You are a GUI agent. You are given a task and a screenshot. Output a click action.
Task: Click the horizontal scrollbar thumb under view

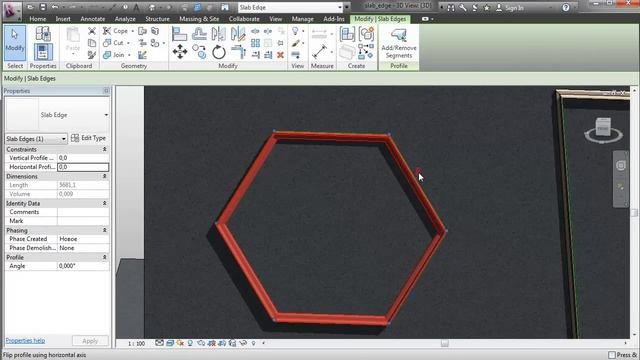[444, 343]
